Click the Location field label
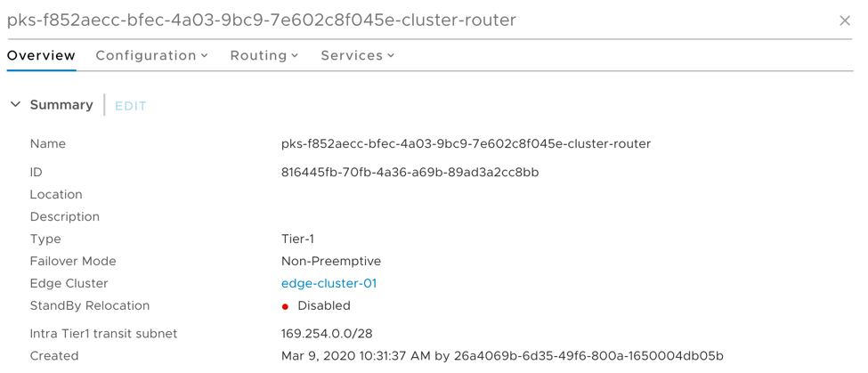Screen dimensions: 868x373 56,194
